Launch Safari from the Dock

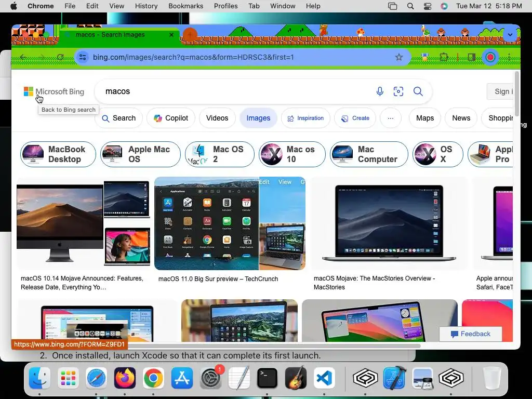[96, 378]
